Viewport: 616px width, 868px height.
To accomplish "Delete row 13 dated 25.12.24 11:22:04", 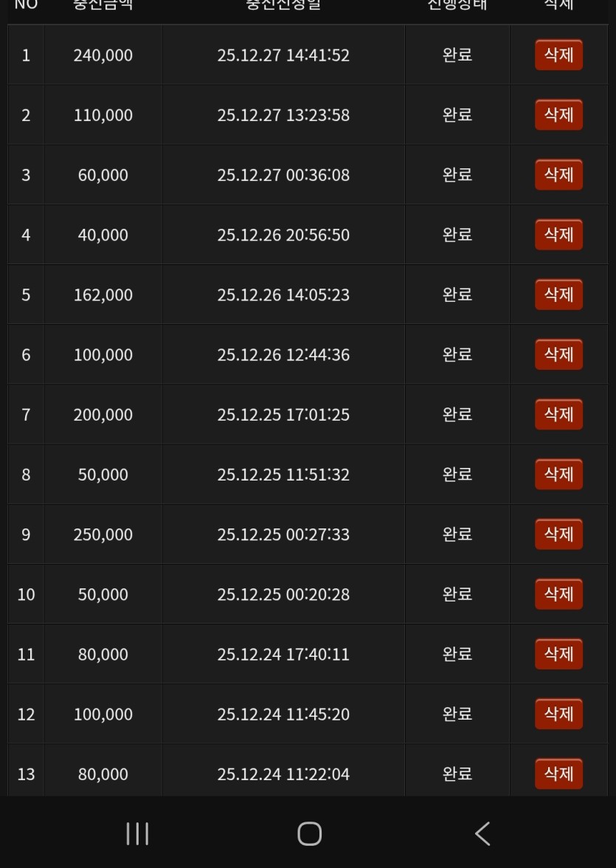I will click(558, 774).
